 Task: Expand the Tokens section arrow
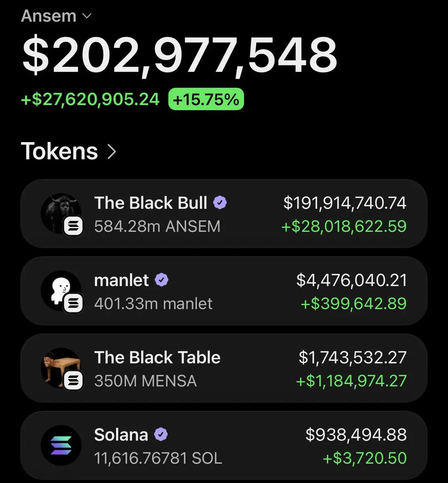112,152
